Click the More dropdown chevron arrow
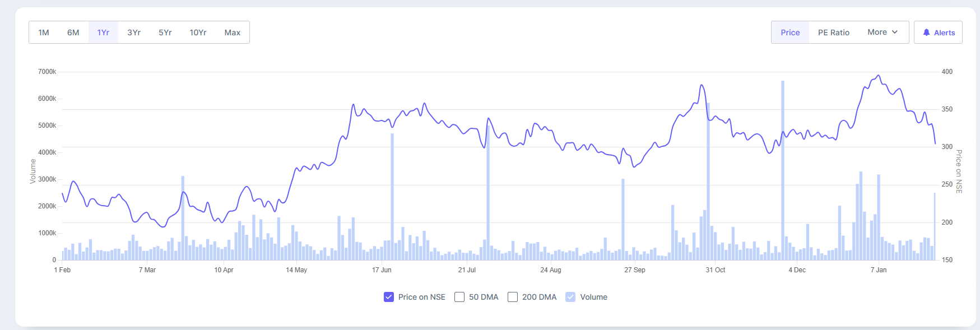Viewport: 980px width, 330px height. click(x=895, y=32)
